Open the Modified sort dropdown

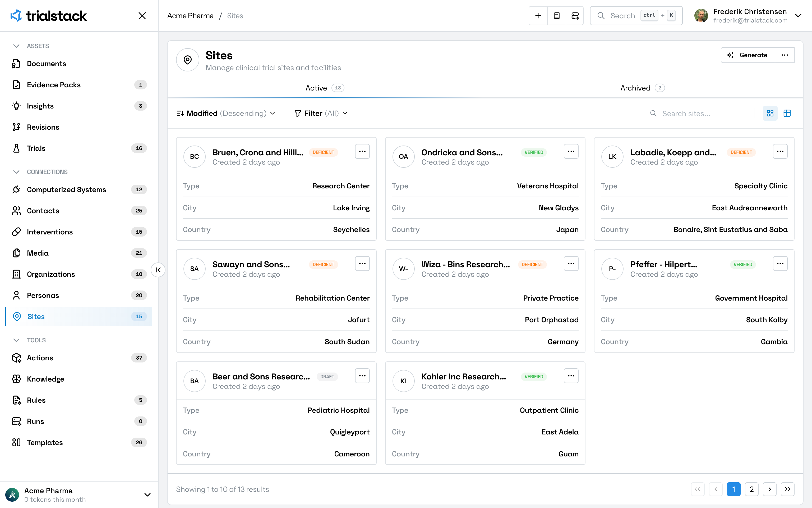226,114
